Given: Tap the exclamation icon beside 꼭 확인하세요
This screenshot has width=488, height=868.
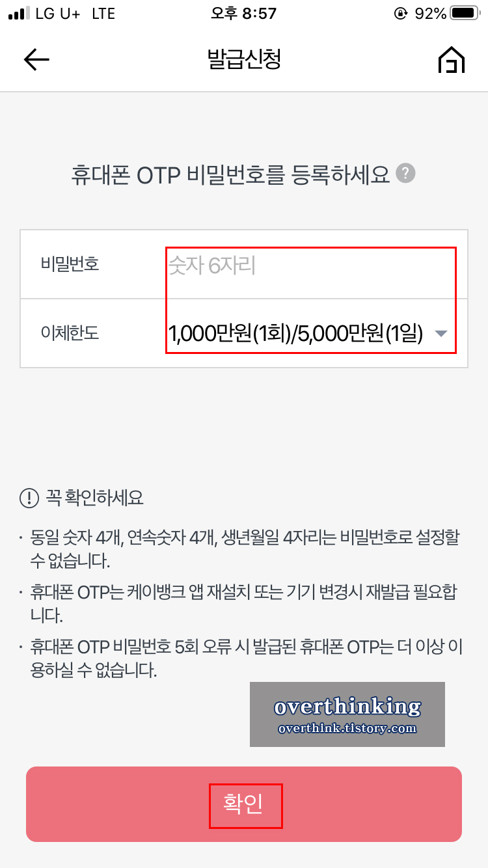Looking at the screenshot, I should tap(29, 499).
